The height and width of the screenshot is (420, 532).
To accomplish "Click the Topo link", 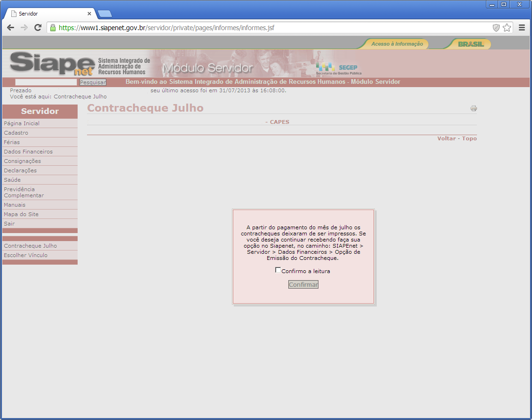I will 469,138.
